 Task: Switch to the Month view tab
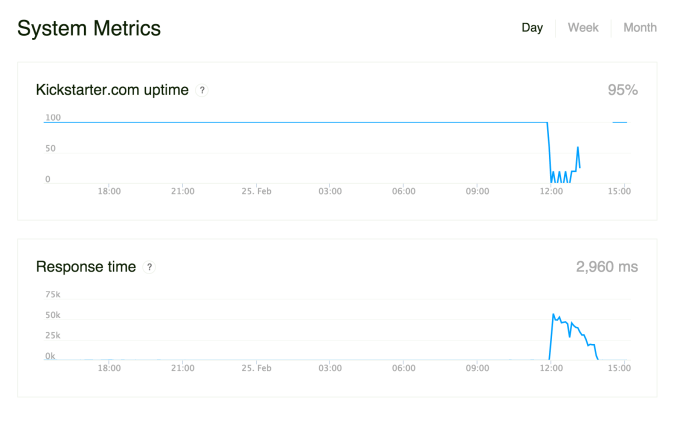coord(640,27)
